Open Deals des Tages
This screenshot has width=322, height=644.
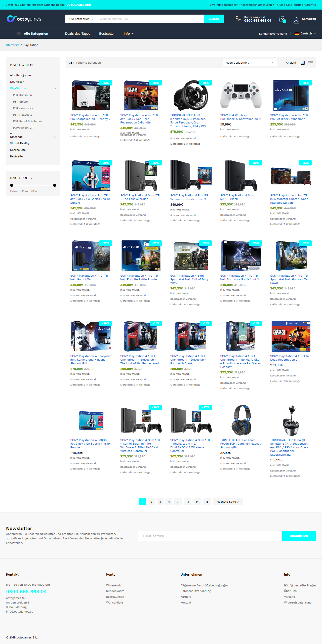coord(77,34)
